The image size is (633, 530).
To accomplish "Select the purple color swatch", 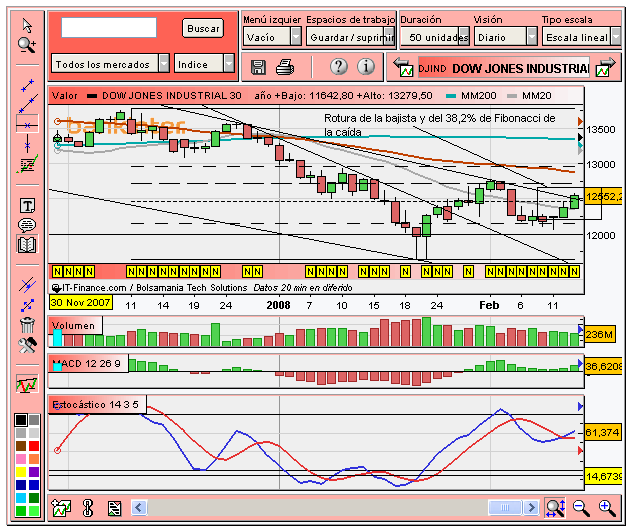I will coord(34,471).
